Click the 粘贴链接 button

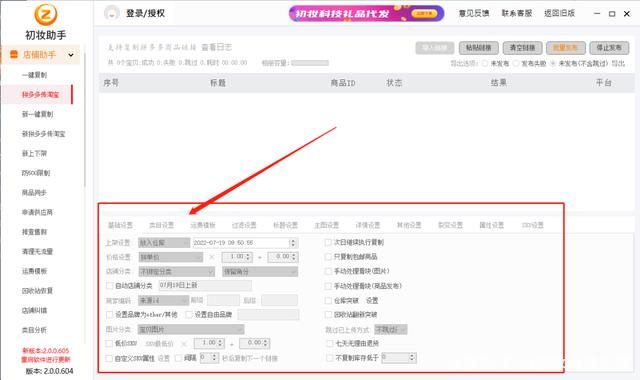tap(478, 48)
